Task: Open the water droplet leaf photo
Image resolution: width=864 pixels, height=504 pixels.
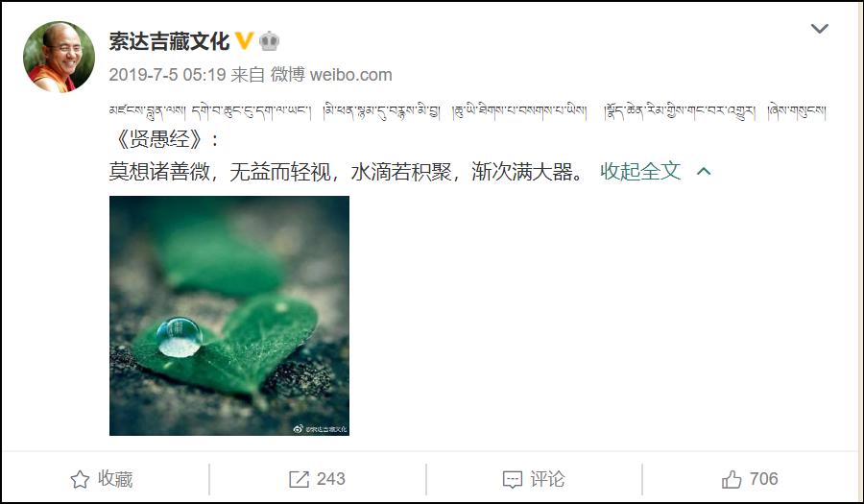Action: 229,316
